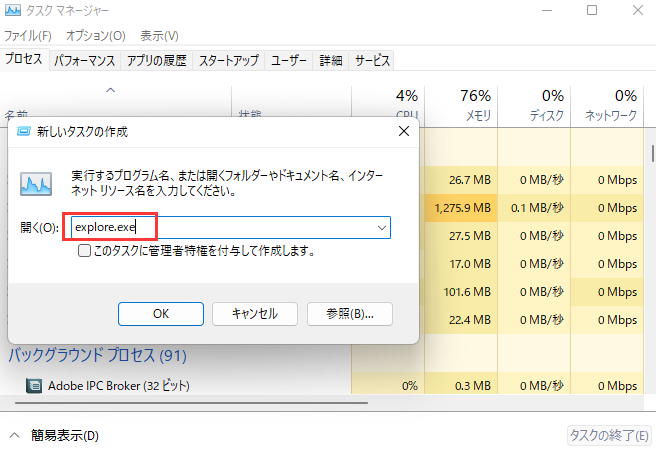Screen dimensions: 656x457
Task: Click the 17.0 MB memory cell
Action: pyautogui.click(x=461, y=264)
